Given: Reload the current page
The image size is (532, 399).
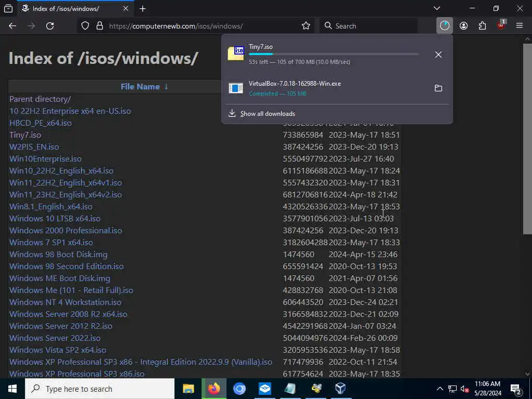Looking at the screenshot, I should click(50, 26).
